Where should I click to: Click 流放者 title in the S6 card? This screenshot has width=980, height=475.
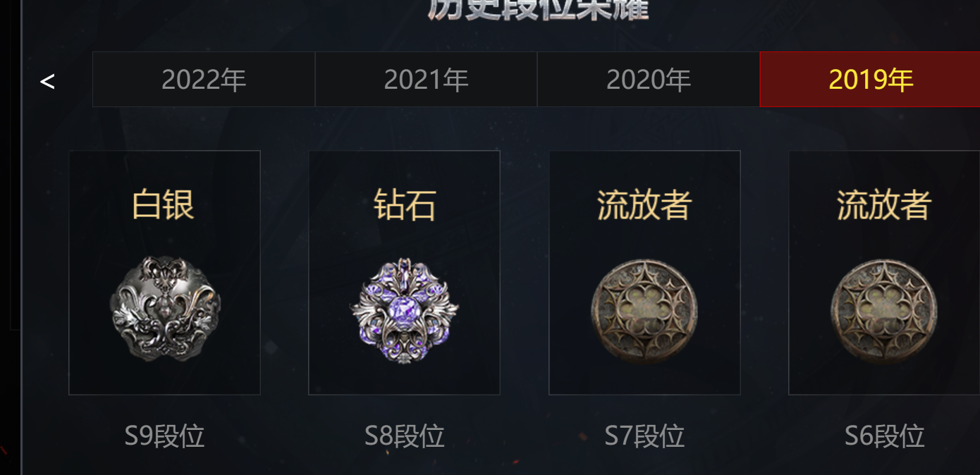[884, 205]
